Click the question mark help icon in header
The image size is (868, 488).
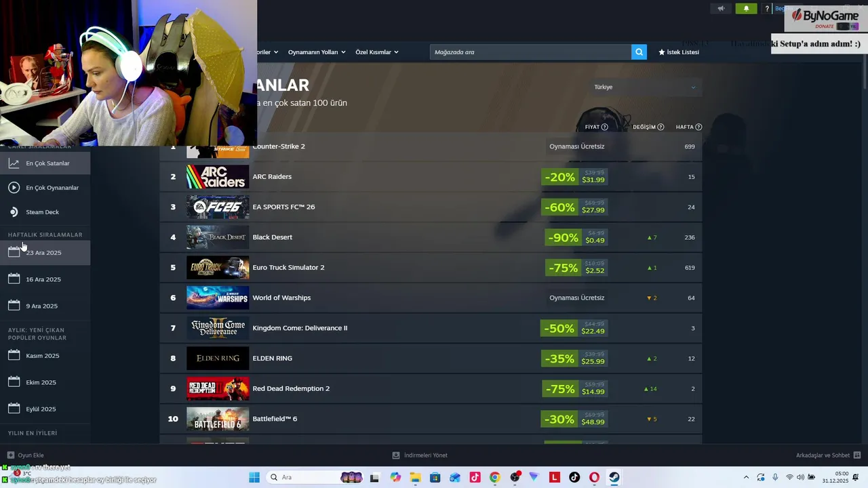click(x=767, y=9)
